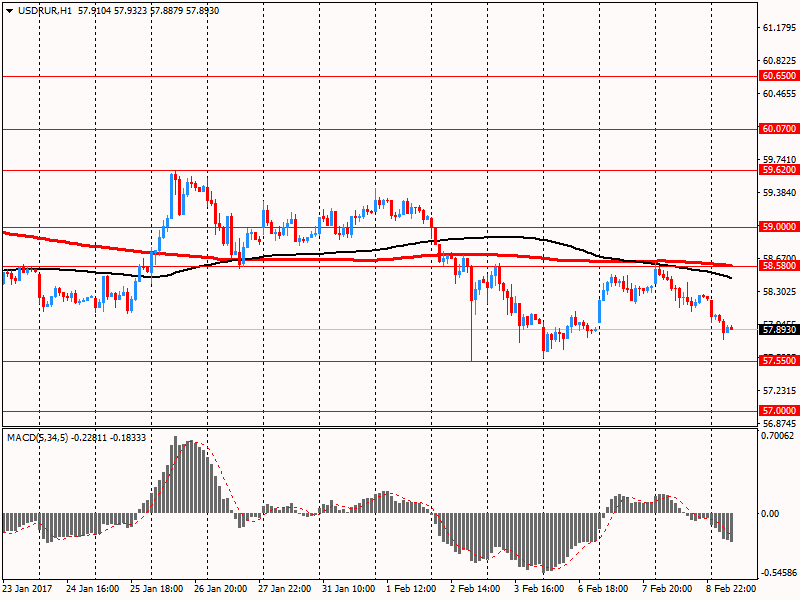Select the 1 Feb 12:00 time label

(413, 589)
